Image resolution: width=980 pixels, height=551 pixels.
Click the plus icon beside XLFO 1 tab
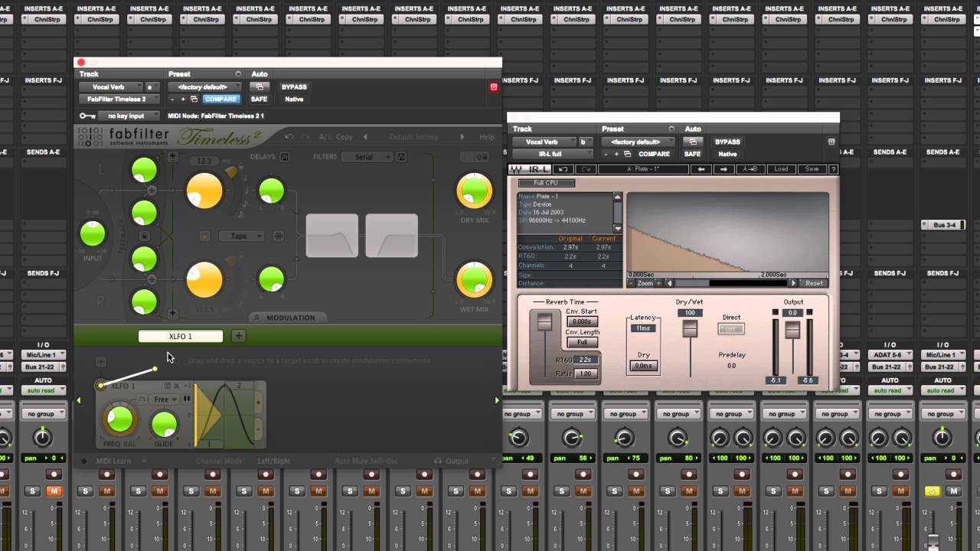pyautogui.click(x=239, y=336)
